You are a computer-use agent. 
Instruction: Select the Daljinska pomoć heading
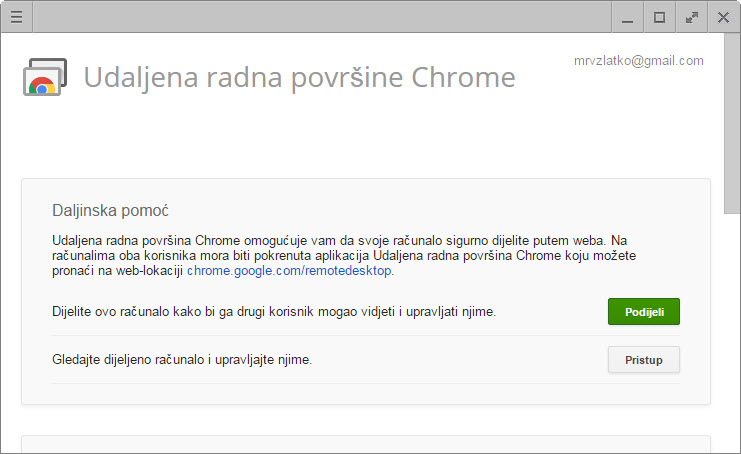(110, 210)
